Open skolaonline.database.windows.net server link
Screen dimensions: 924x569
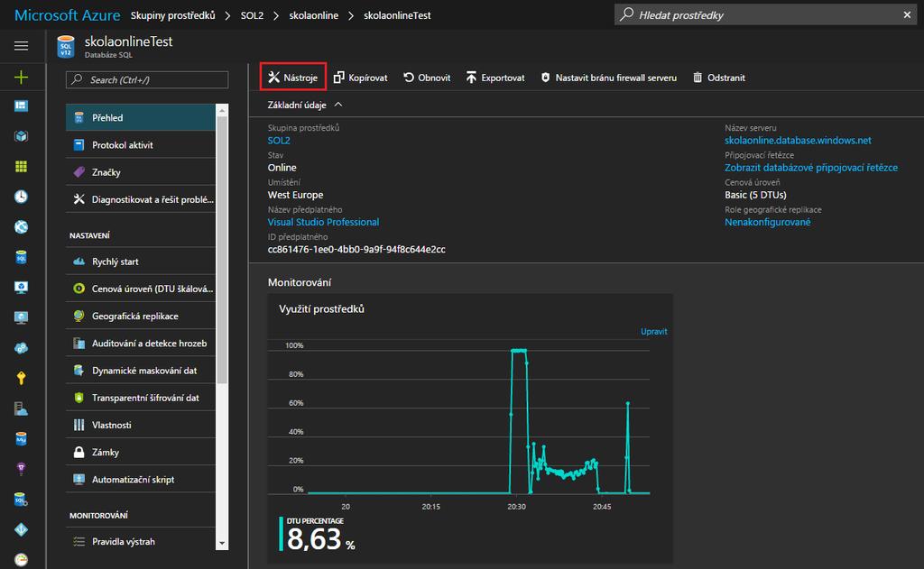point(798,140)
